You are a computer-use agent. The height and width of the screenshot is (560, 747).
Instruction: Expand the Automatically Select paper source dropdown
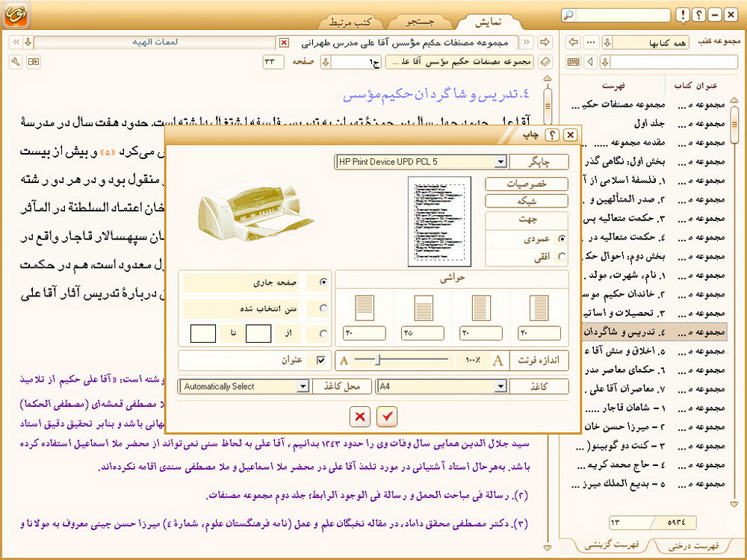(x=303, y=387)
